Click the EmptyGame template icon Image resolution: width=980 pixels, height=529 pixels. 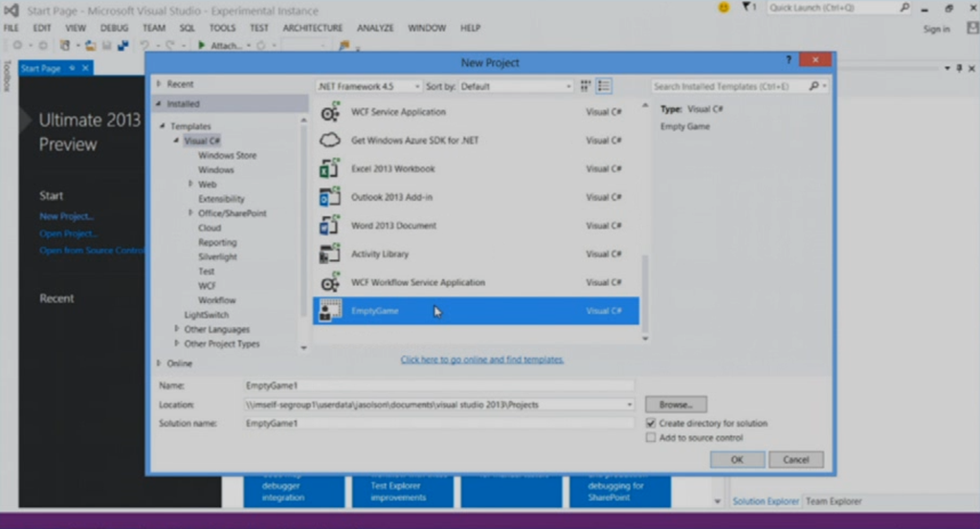330,310
